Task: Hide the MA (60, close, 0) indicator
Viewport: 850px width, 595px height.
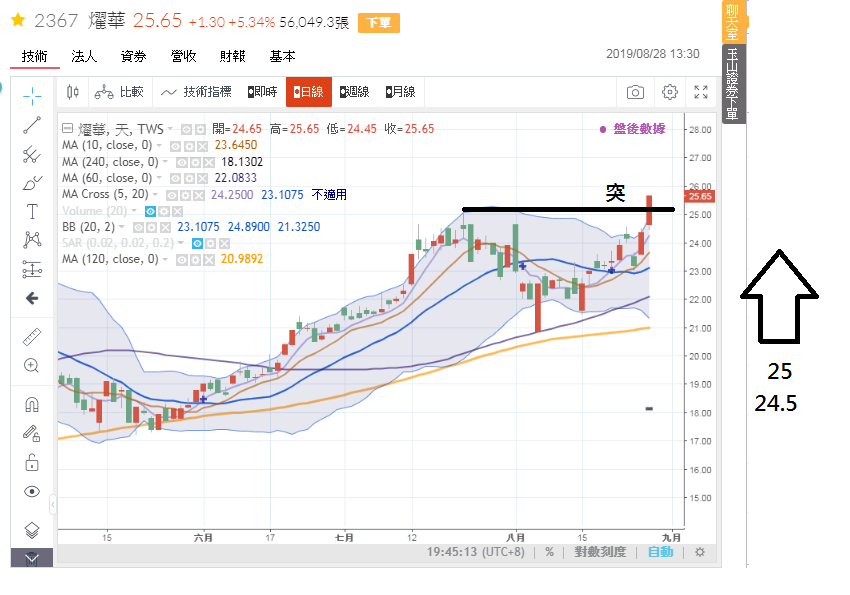Action: 175,179
